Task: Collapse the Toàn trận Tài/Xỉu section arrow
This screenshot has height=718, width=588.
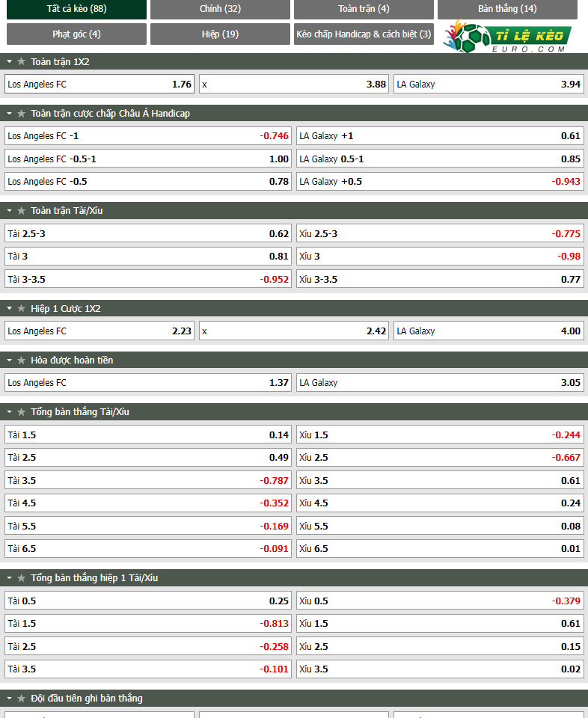Action: pyautogui.click(x=9, y=211)
